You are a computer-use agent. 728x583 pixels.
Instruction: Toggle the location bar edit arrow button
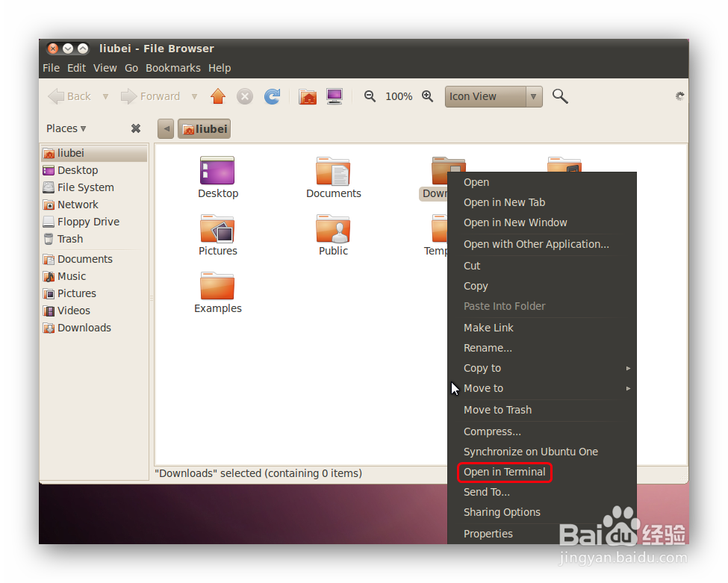pyautogui.click(x=166, y=128)
